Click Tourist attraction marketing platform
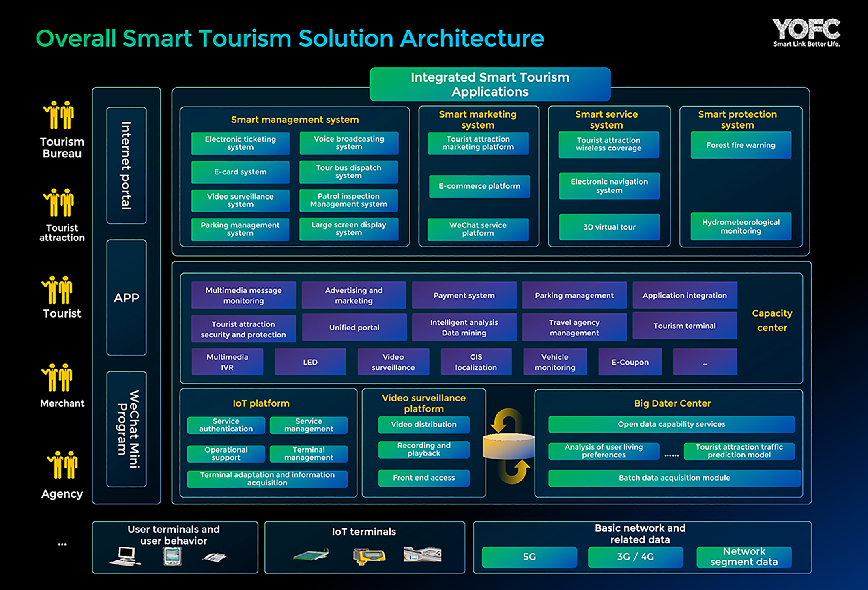 click(478, 143)
